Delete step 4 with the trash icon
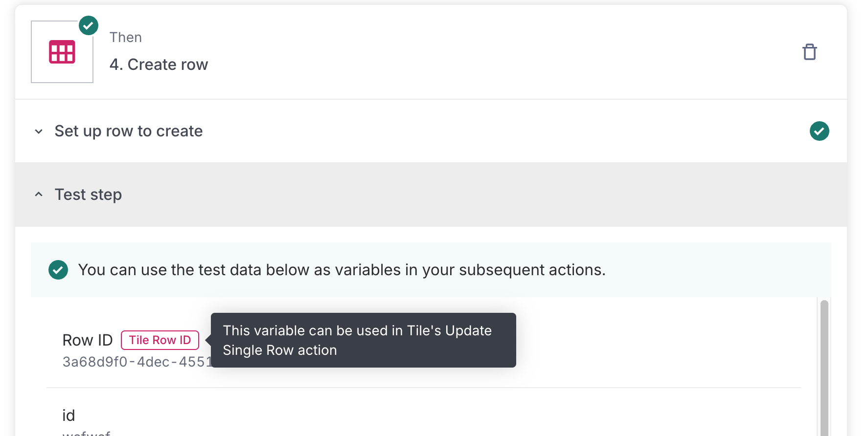This screenshot has width=868, height=436. point(810,52)
